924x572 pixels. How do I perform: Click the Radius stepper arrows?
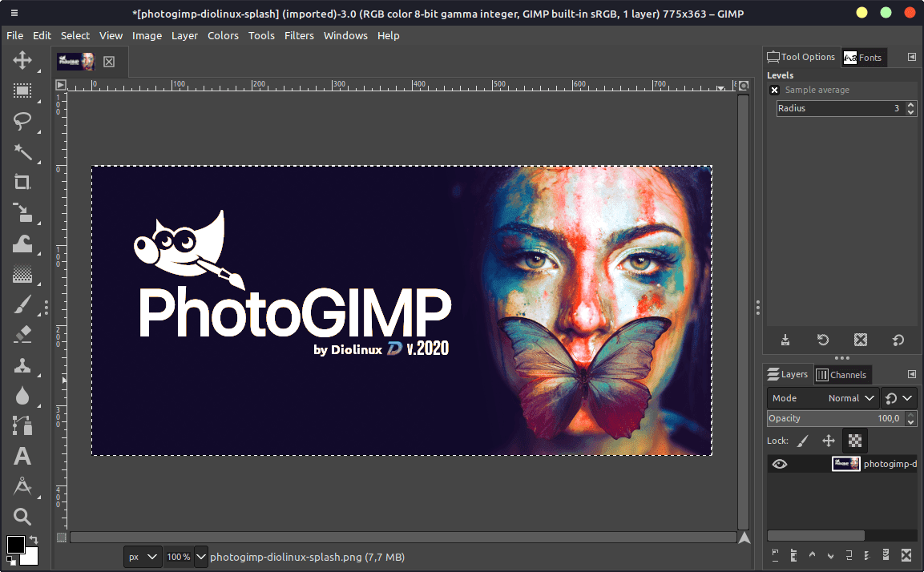(911, 108)
